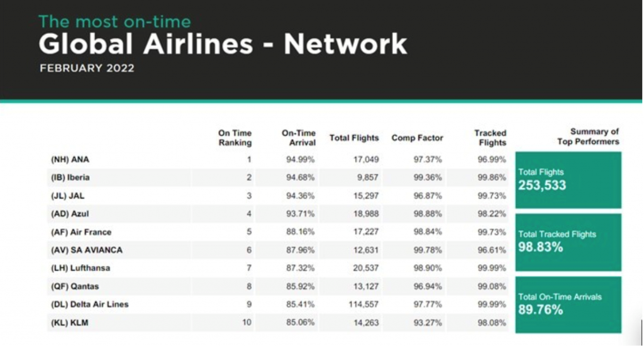Select the (AV) SA AVIANCA row label
Image resolution: width=644 pixels, height=346 pixels.
(86, 250)
